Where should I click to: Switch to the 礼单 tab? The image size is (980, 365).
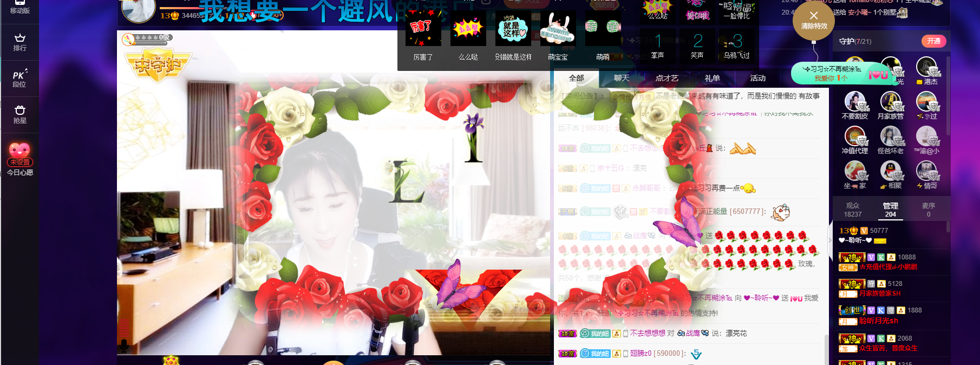click(x=712, y=78)
